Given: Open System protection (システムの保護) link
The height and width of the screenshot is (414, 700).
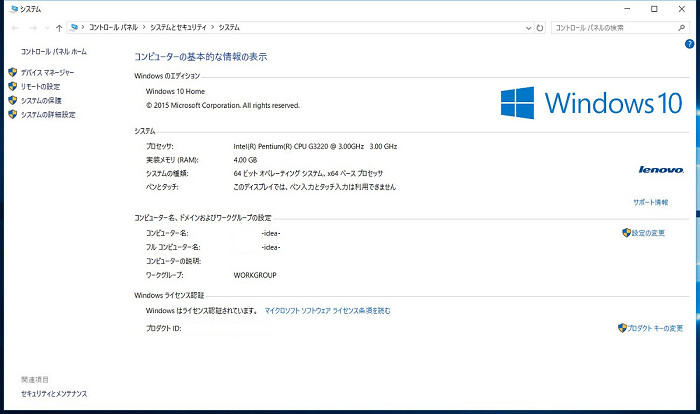Looking at the screenshot, I should pyautogui.click(x=41, y=100).
